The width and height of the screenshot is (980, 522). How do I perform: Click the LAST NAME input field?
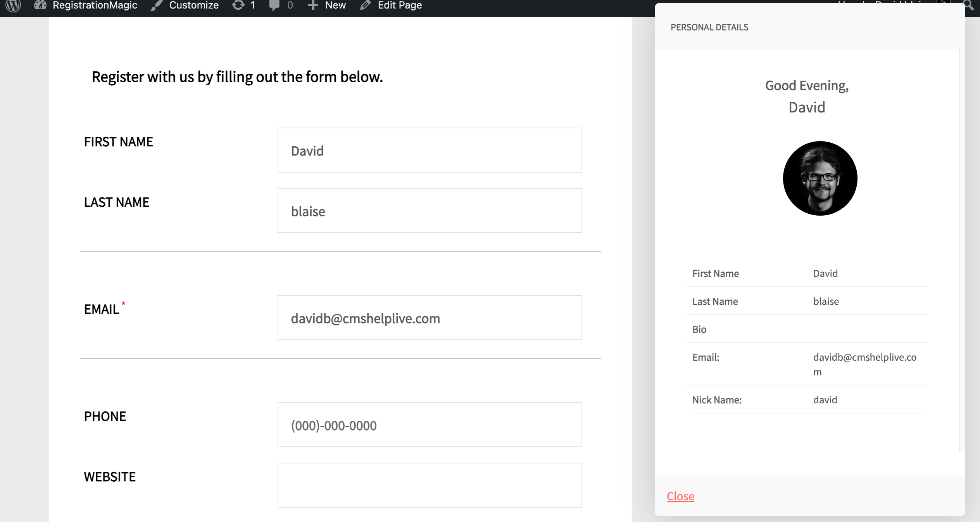pyautogui.click(x=430, y=211)
